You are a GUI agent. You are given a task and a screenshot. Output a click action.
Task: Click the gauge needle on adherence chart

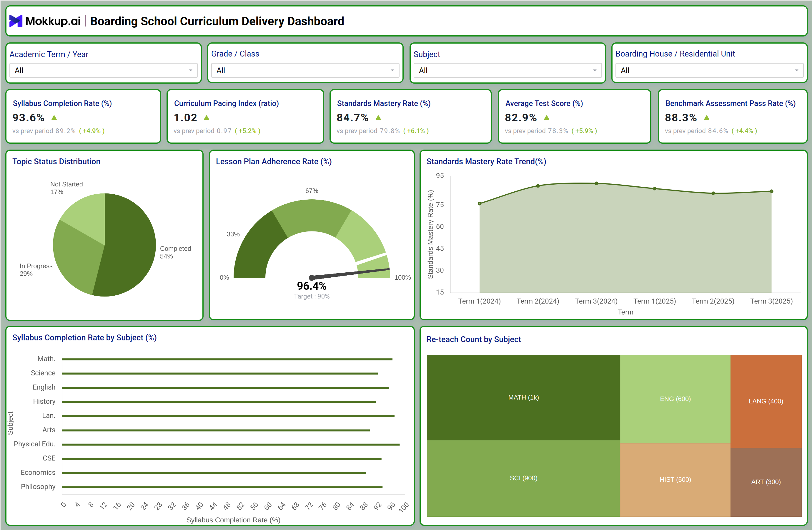[x=350, y=274]
